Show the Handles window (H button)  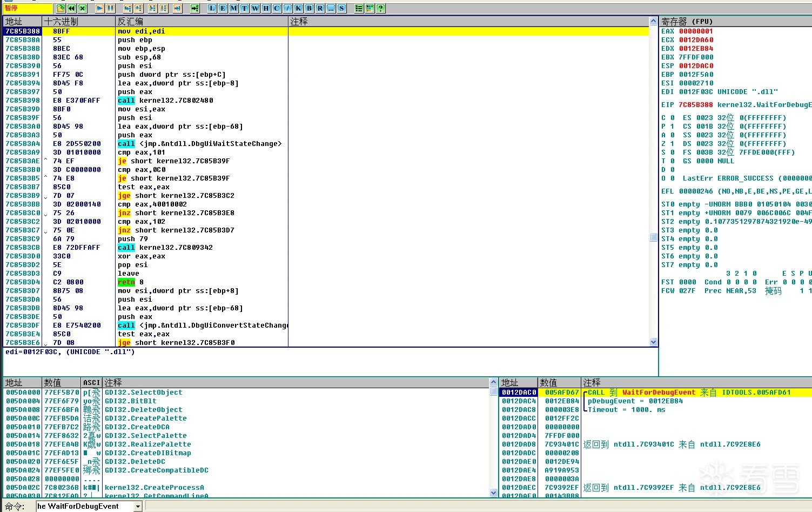pos(266,8)
